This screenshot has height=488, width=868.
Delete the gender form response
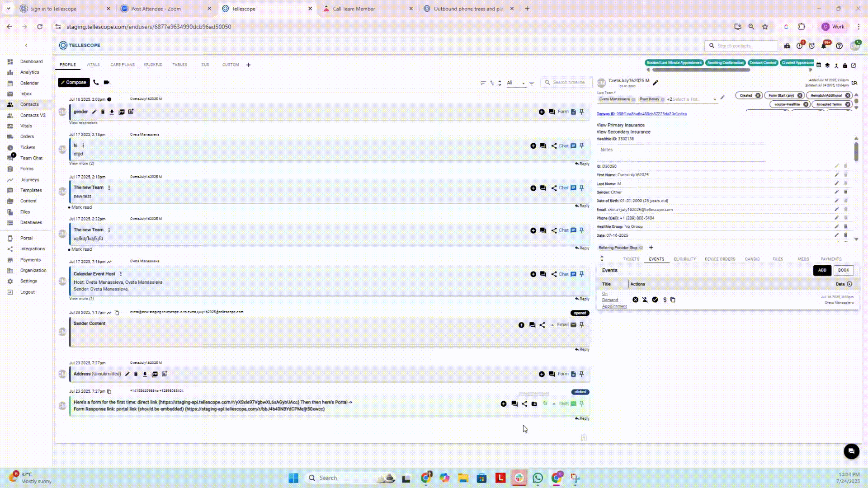tap(103, 112)
